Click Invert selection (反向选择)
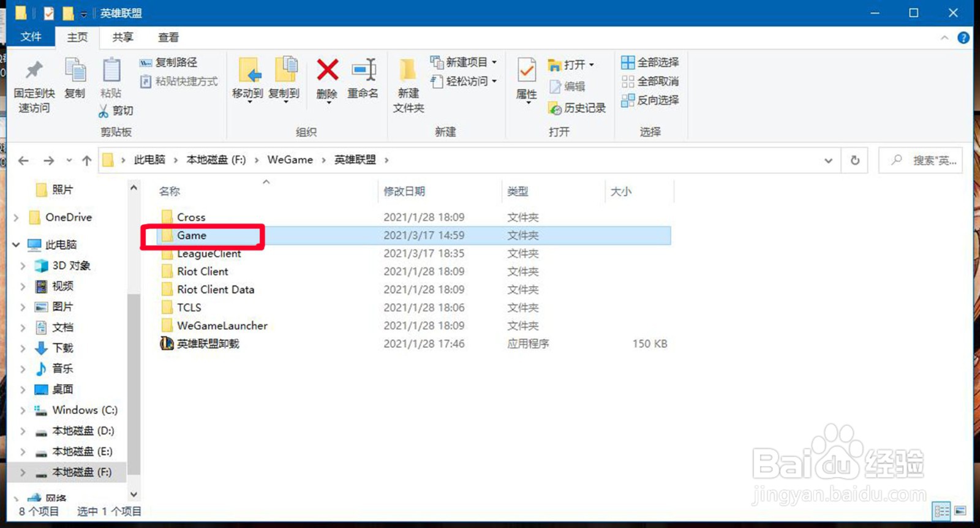Viewport: 980px width, 528px height. pos(650,100)
